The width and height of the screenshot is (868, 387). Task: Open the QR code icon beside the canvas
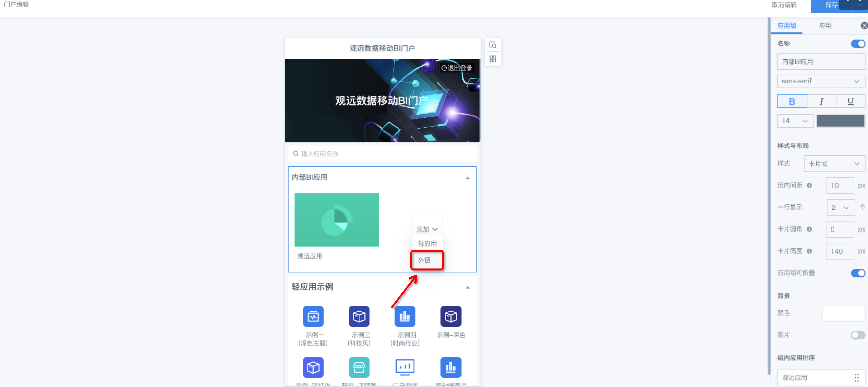[x=493, y=59]
